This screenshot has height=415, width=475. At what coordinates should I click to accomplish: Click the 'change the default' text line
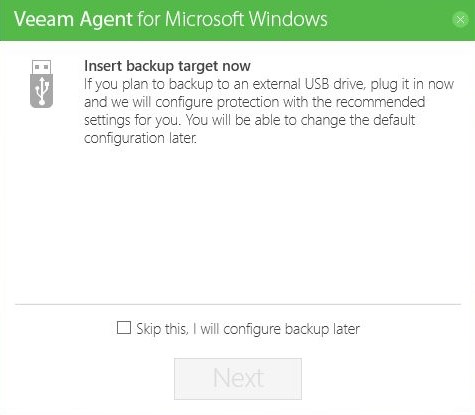(250, 120)
